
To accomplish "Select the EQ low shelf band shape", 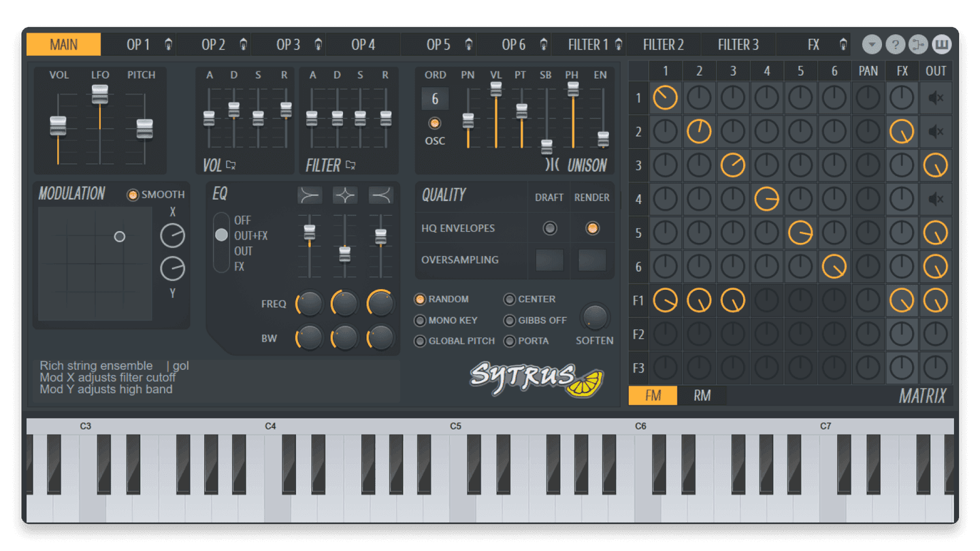I will pos(310,196).
